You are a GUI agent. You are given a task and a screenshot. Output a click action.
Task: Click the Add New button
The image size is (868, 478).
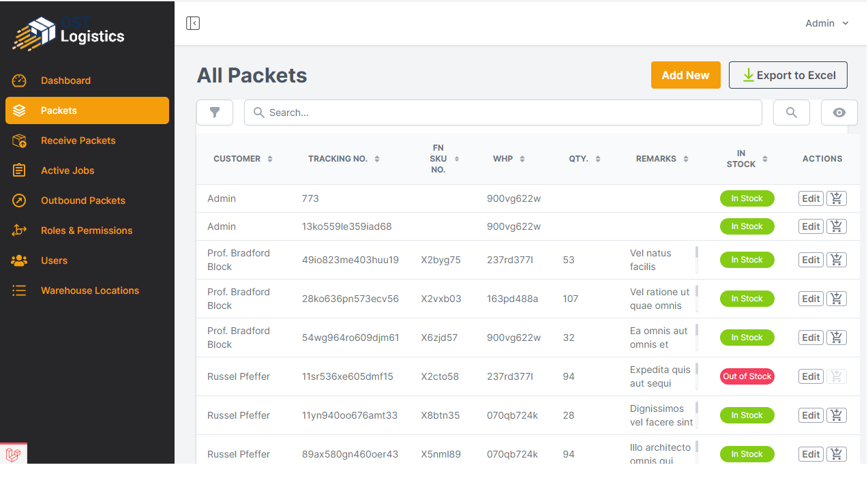tap(685, 75)
